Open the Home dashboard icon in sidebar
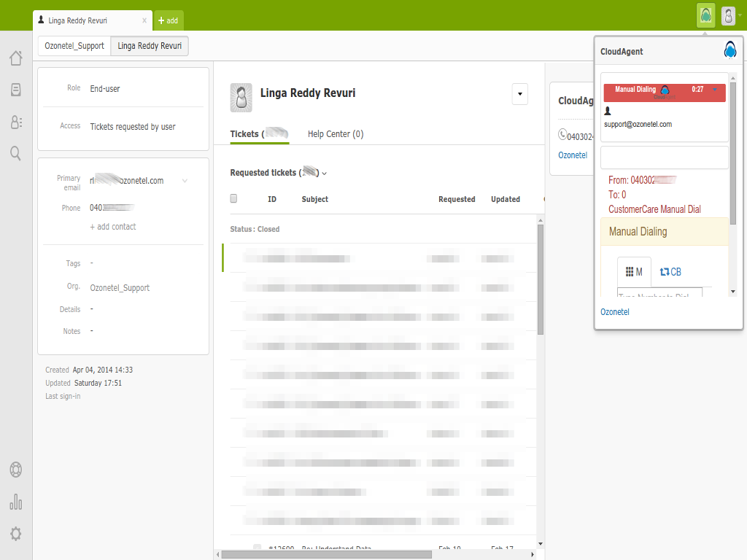 point(15,58)
